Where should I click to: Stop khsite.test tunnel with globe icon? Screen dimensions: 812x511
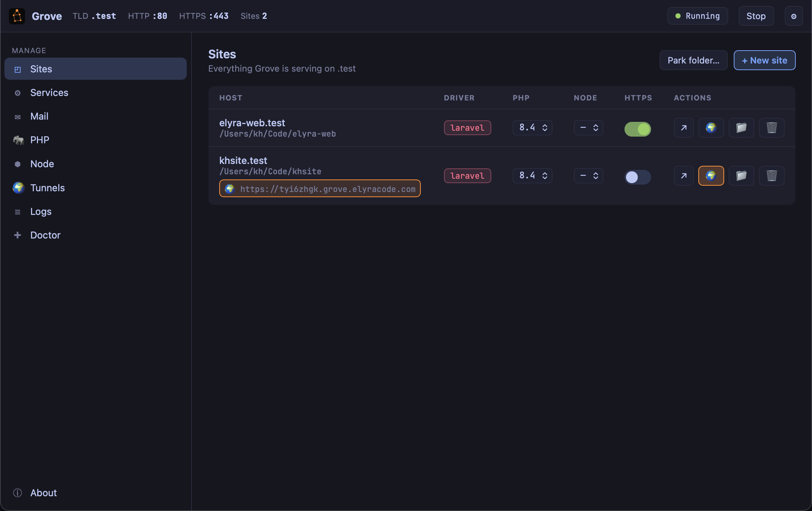coord(711,176)
